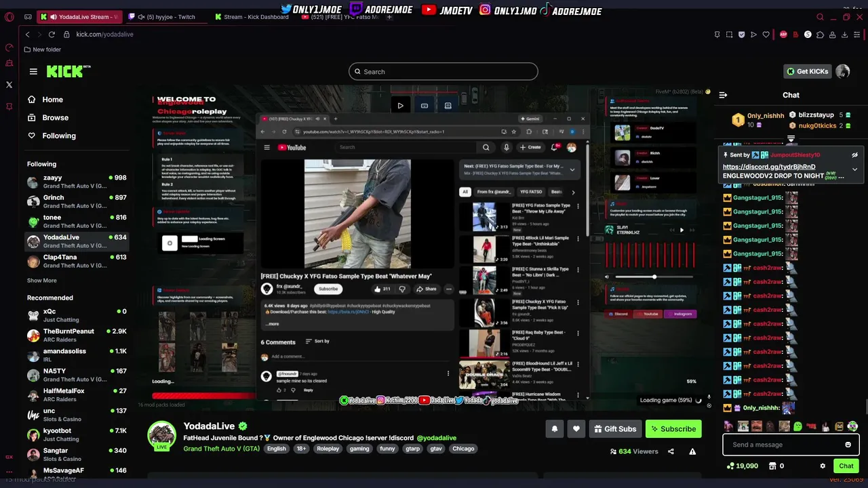This screenshot has width=868, height=488.
Task: Reload the page in the browser
Action: click(52, 34)
